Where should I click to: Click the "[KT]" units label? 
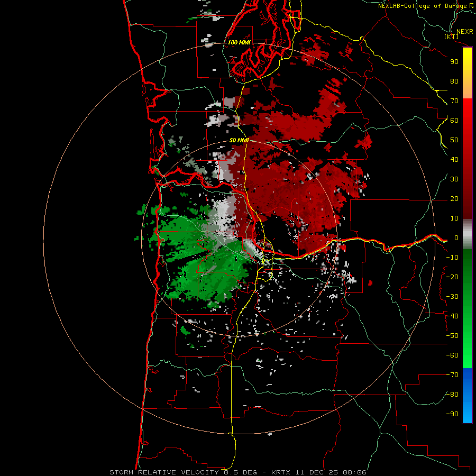coord(451,36)
